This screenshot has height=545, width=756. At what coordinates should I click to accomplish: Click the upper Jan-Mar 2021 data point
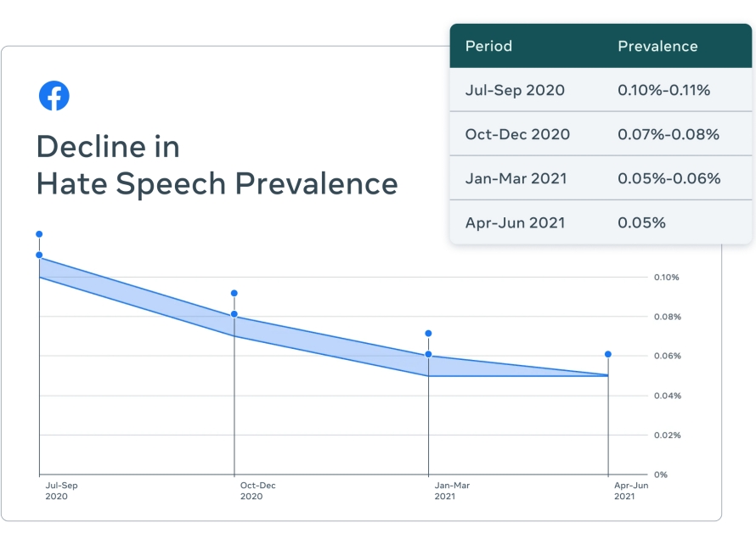[x=429, y=334]
